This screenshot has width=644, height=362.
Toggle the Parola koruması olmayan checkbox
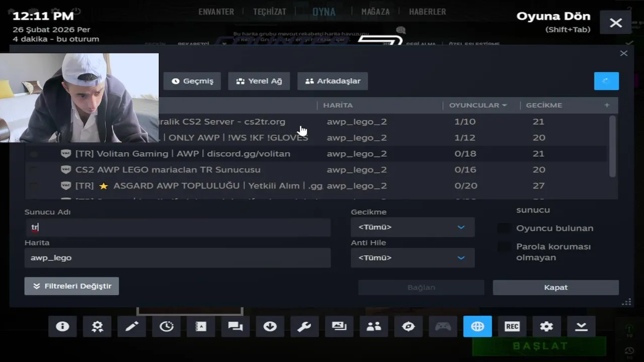(504, 247)
